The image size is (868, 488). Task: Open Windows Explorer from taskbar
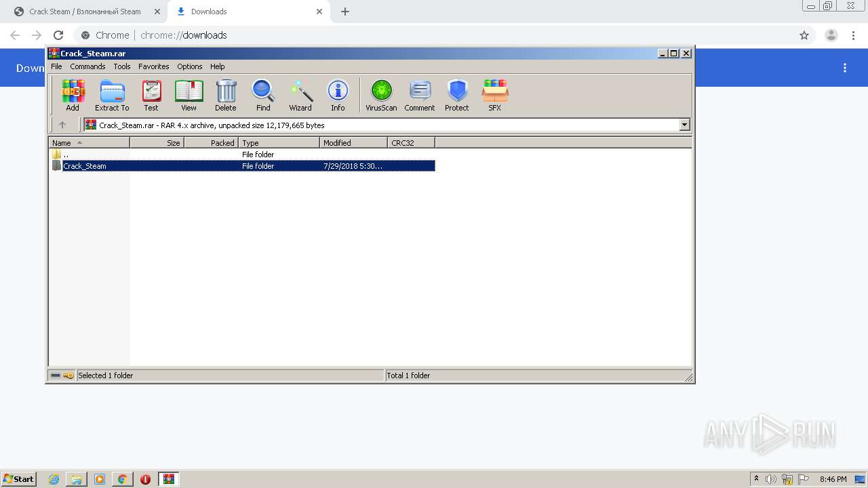[x=77, y=479]
